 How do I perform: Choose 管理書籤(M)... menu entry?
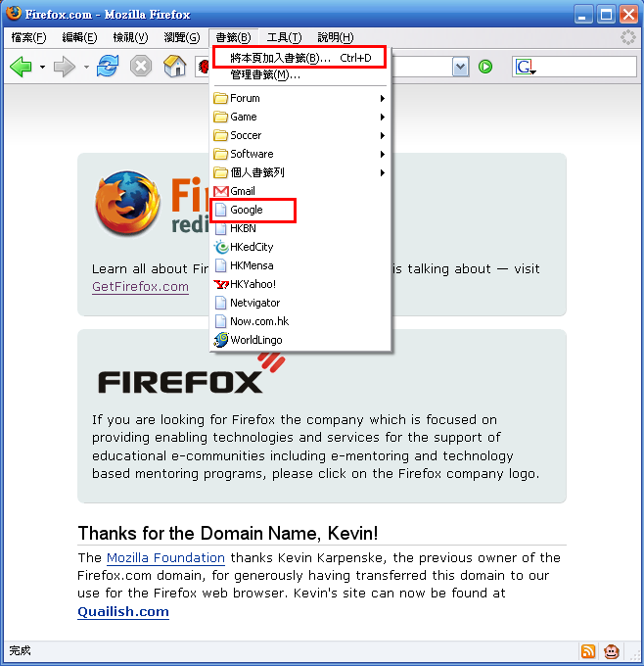300,75
